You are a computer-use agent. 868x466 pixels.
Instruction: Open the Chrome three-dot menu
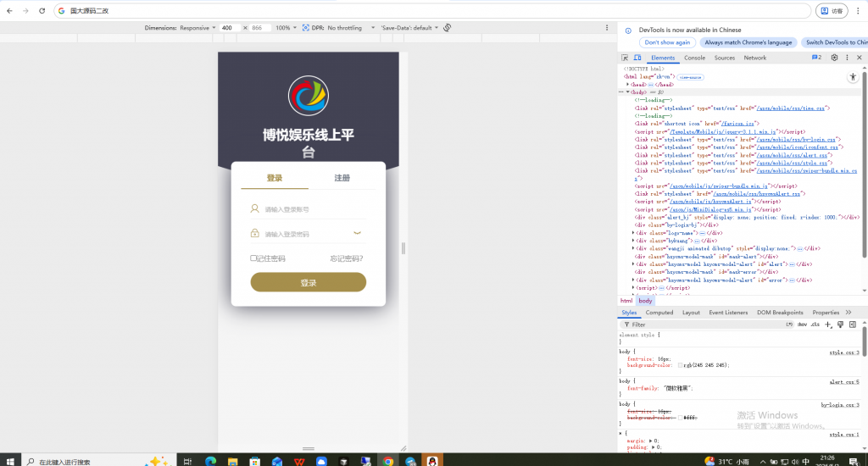tap(858, 10)
